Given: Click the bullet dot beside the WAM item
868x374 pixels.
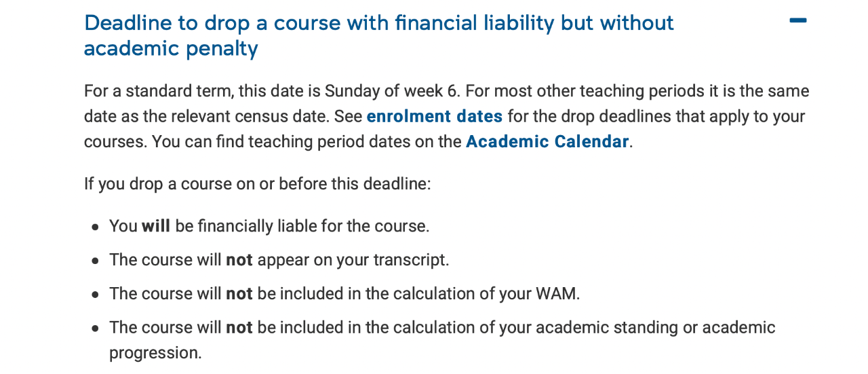Looking at the screenshot, I should click(x=96, y=295).
